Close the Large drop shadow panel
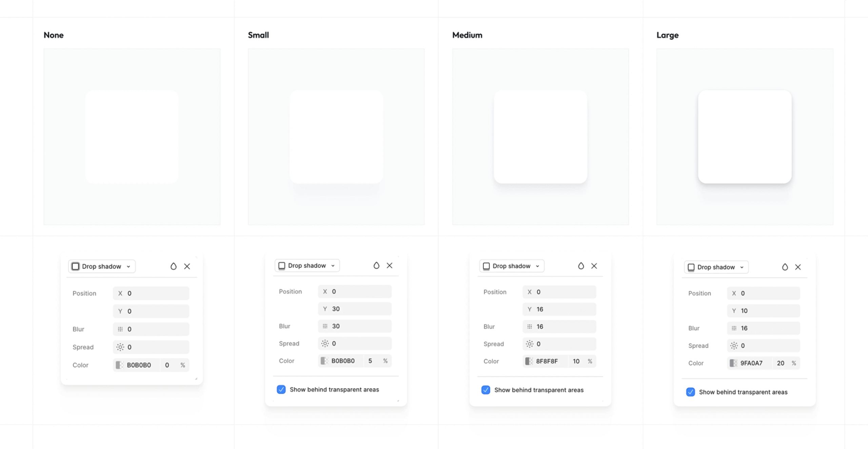This screenshot has height=449, width=868. pos(798,267)
